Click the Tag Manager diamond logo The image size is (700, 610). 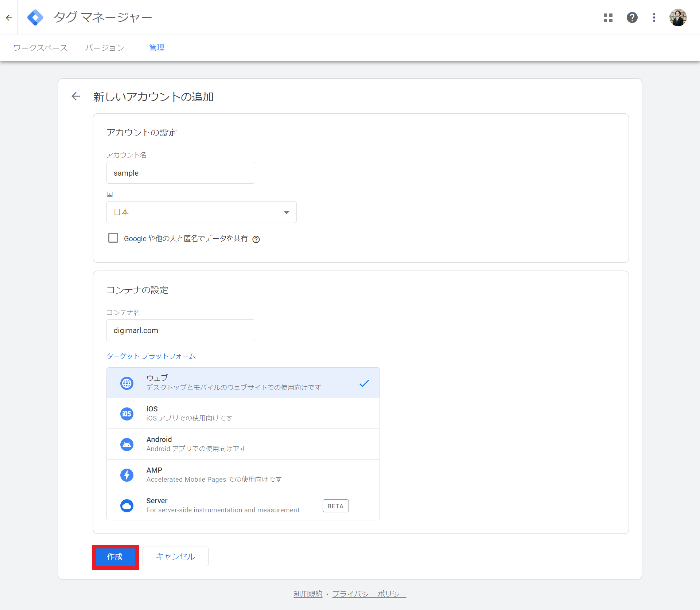[x=35, y=17]
